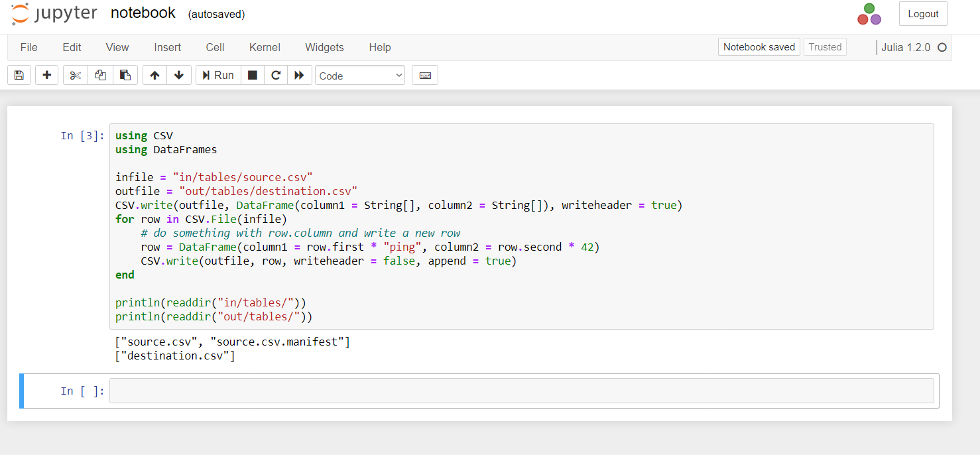Click the Julia logo dots
980x455 pixels.
click(x=869, y=14)
